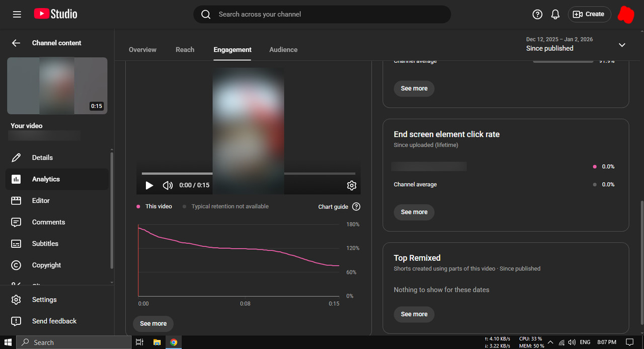Open Details in the sidebar
Viewport: 644px width, 349px height.
pyautogui.click(x=57, y=158)
